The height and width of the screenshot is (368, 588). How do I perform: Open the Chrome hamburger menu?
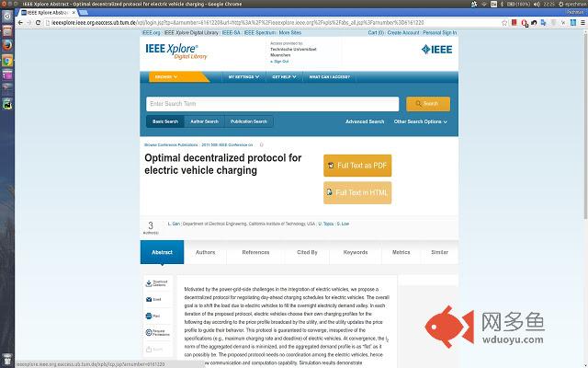(582, 23)
